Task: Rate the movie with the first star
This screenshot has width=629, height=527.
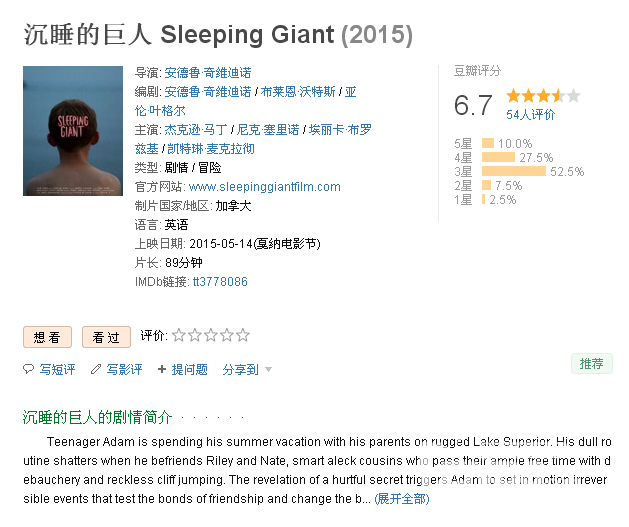Action: [x=179, y=335]
